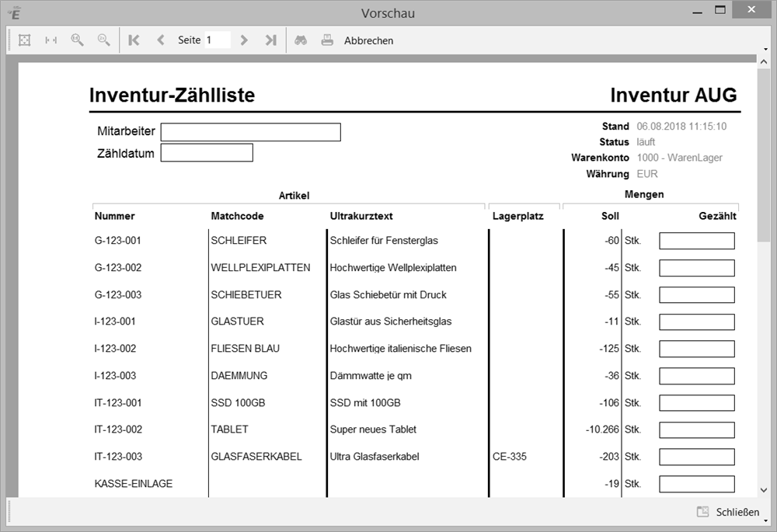Viewport: 777px width, 532px height.
Task: Minimize the Vorschau window
Action: pyautogui.click(x=698, y=12)
